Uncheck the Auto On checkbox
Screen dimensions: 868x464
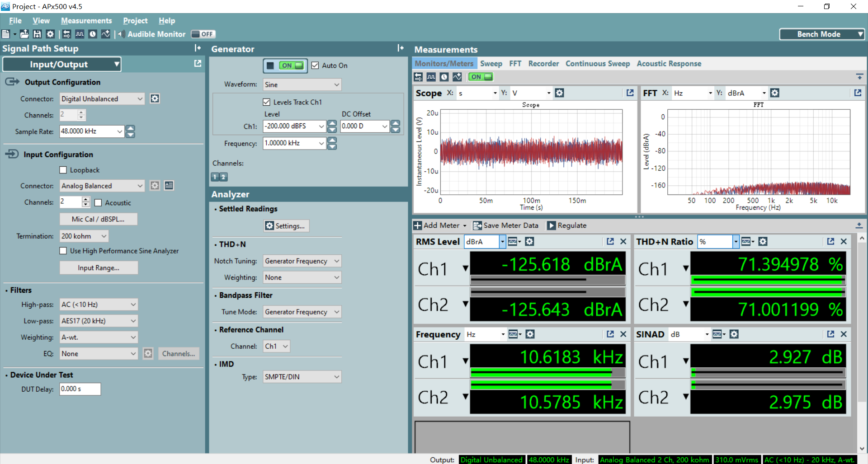[315, 66]
